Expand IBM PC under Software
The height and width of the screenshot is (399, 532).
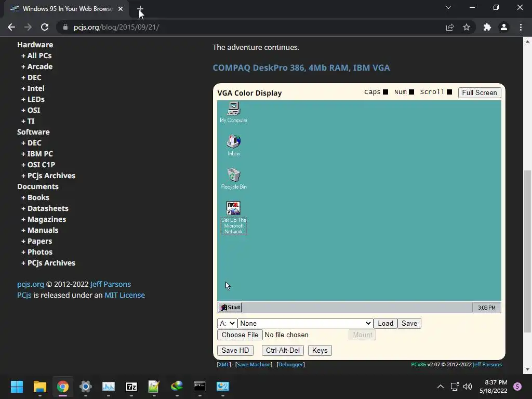(x=37, y=154)
